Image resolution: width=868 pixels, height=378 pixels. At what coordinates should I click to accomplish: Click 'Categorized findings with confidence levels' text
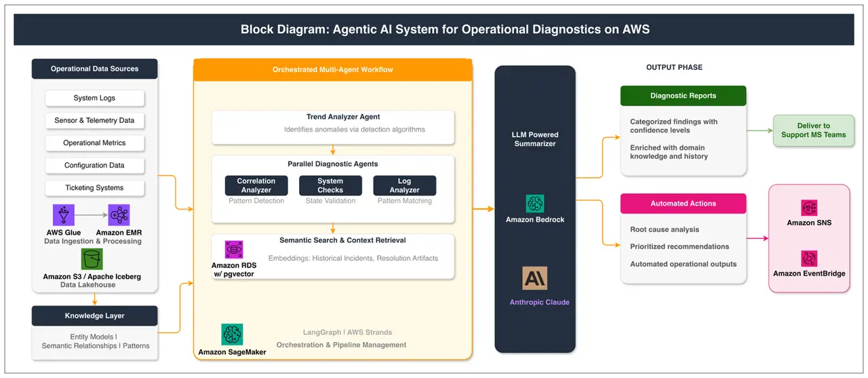tap(673, 126)
